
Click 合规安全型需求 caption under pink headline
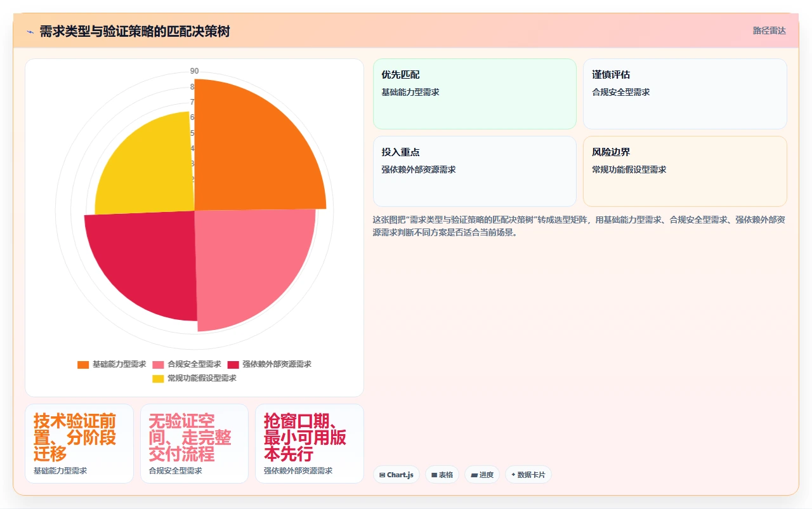(x=175, y=471)
